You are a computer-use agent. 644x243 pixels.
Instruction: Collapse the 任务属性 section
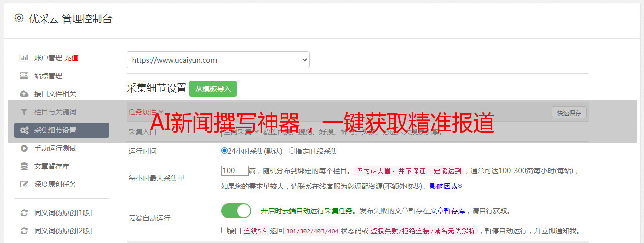pyautogui.click(x=146, y=112)
